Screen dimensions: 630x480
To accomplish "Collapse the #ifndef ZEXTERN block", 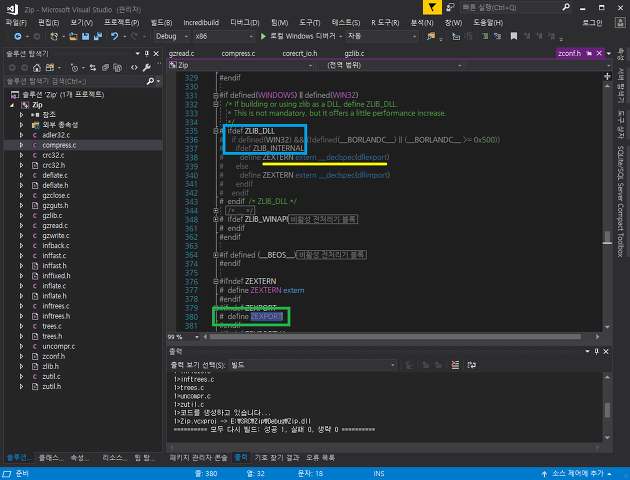I will 216,281.
